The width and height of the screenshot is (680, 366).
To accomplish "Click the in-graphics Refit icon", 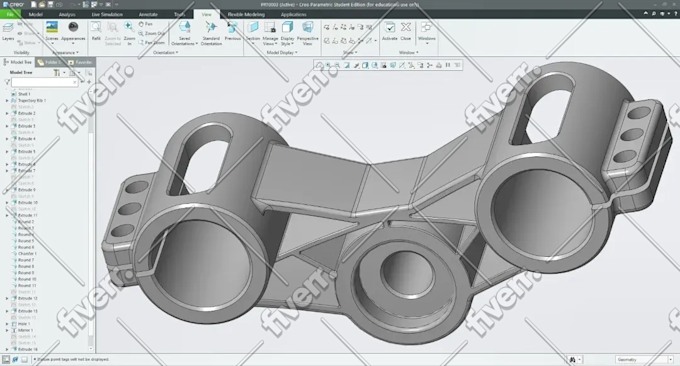I will (319, 65).
